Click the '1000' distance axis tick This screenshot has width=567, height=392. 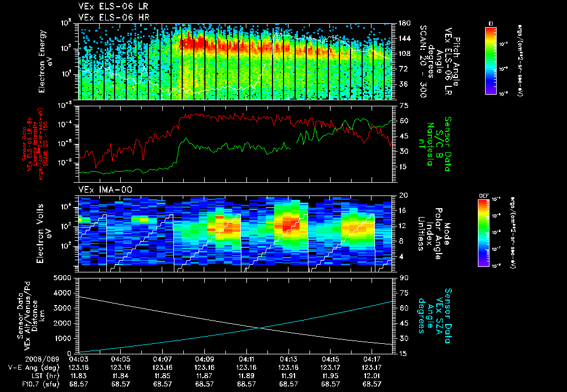63,338
